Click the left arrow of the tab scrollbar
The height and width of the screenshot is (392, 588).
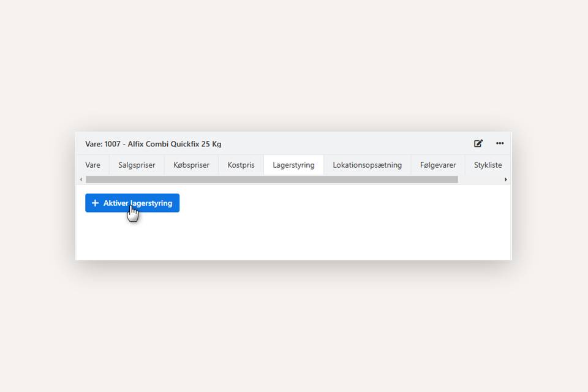pos(81,179)
